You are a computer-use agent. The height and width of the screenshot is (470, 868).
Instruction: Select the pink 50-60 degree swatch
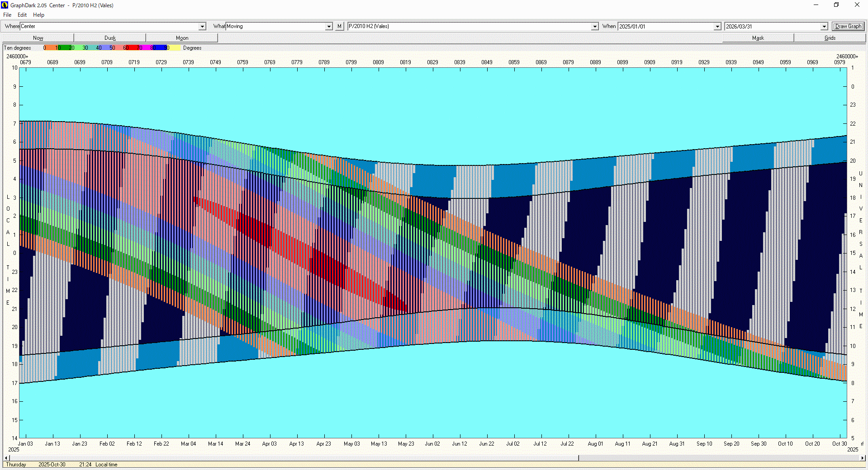pyautogui.click(x=119, y=48)
